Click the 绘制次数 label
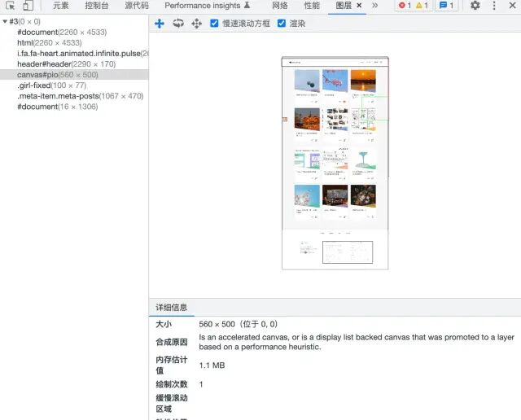This screenshot has width=521, height=420. [x=172, y=384]
